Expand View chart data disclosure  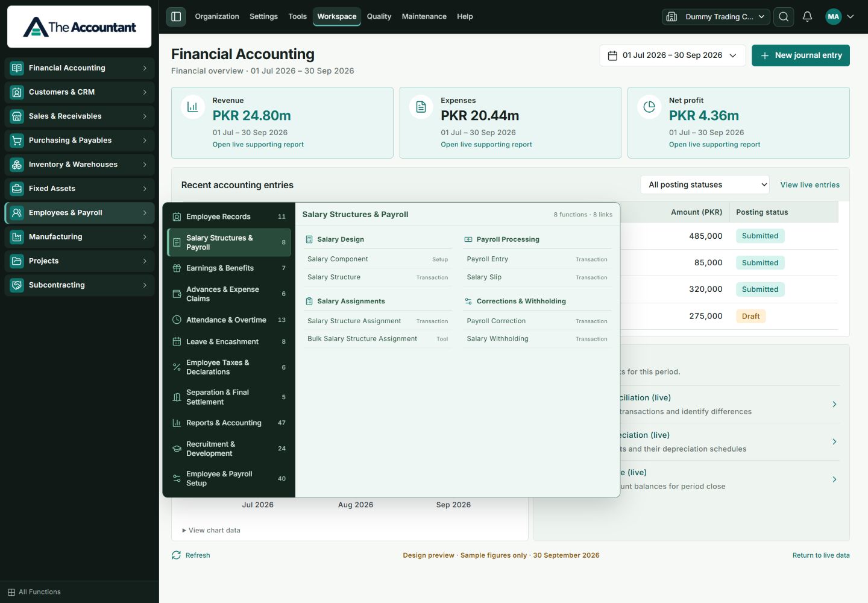click(x=211, y=531)
